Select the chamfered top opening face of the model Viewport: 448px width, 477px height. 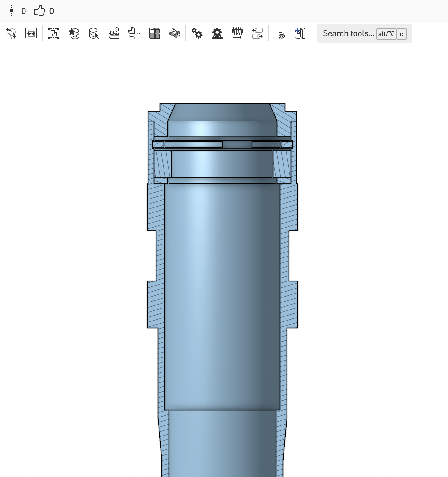[x=222, y=112]
